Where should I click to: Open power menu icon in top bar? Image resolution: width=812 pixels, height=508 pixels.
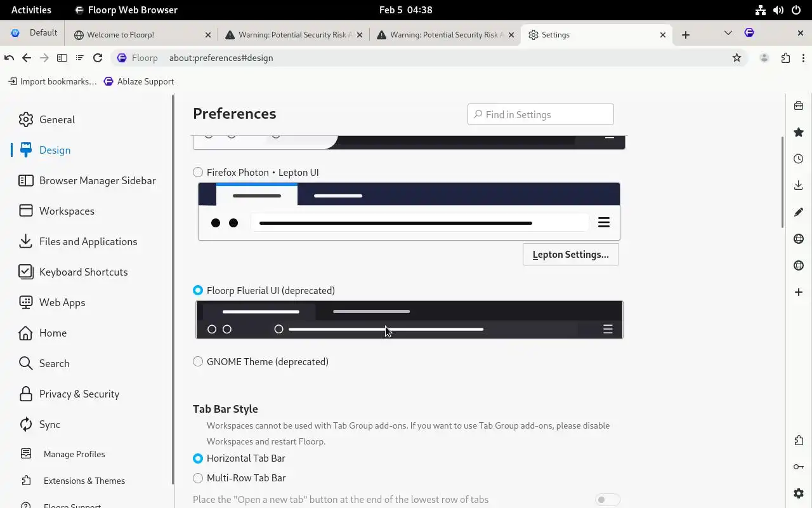(x=796, y=10)
